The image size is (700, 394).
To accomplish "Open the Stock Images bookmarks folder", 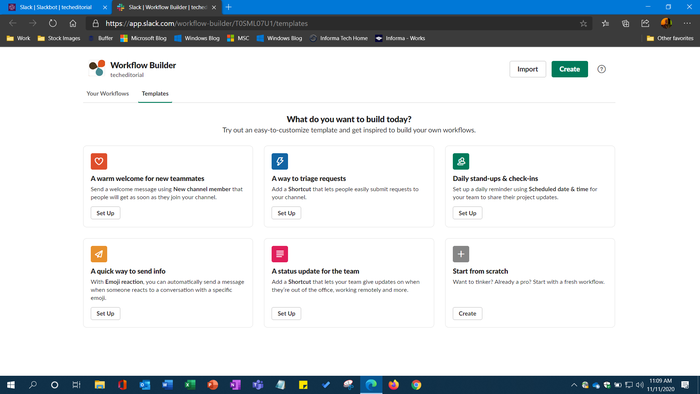I will tap(59, 38).
